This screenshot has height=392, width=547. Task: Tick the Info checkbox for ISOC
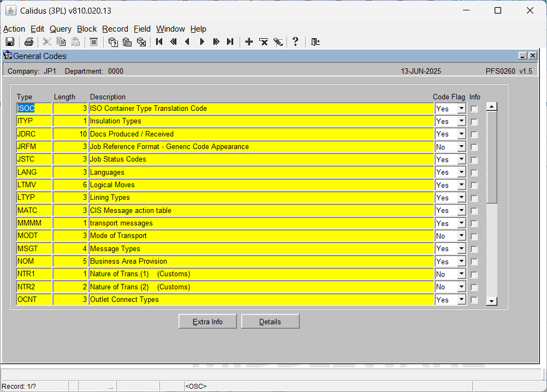474,109
